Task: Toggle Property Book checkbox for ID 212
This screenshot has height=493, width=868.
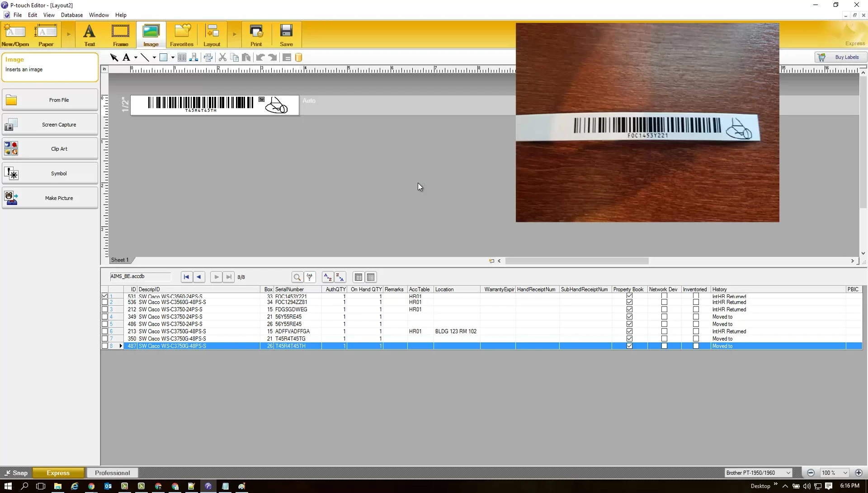Action: [629, 309]
